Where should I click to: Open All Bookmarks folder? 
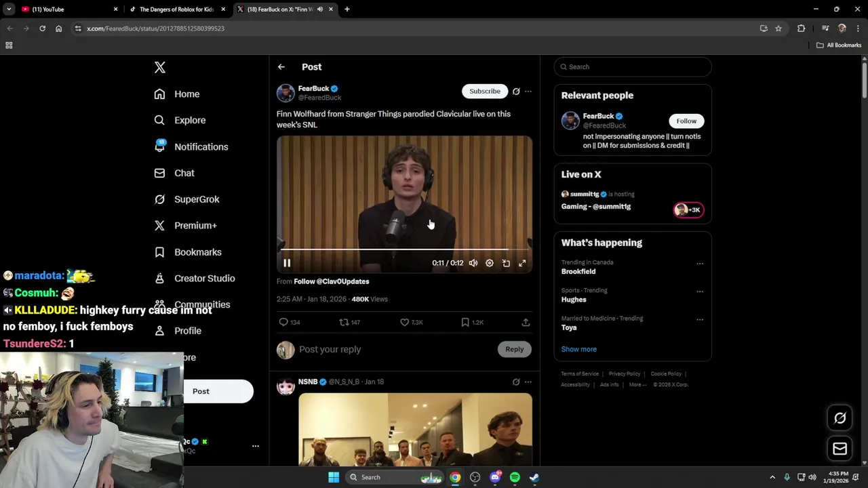coord(839,45)
